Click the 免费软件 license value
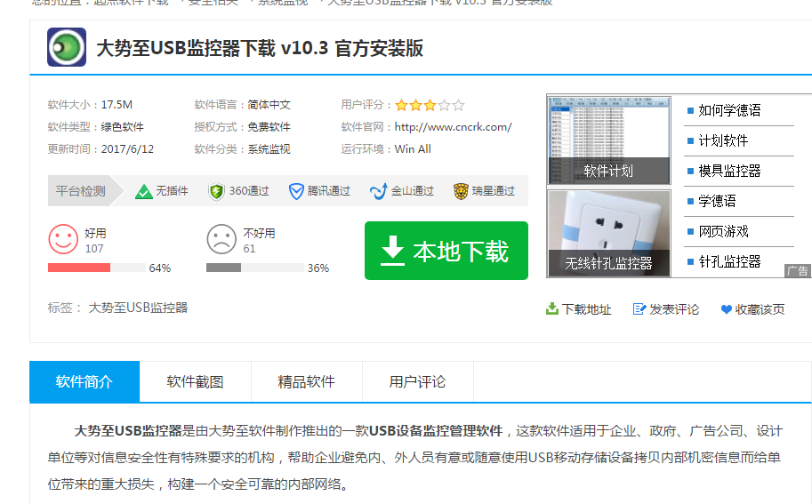This screenshot has width=812, height=504. [x=269, y=127]
